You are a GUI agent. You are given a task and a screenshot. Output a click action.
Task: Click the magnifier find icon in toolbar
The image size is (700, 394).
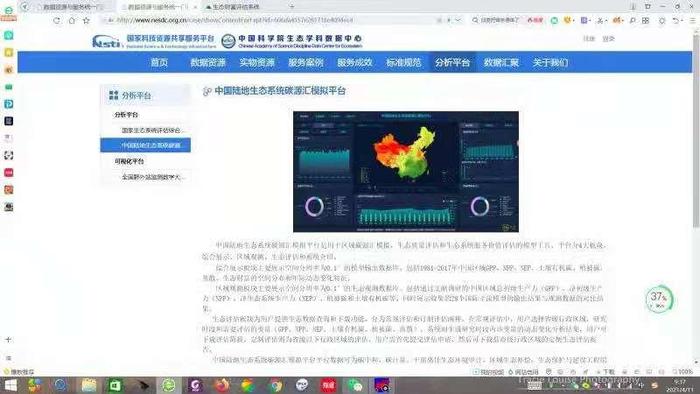633,20
